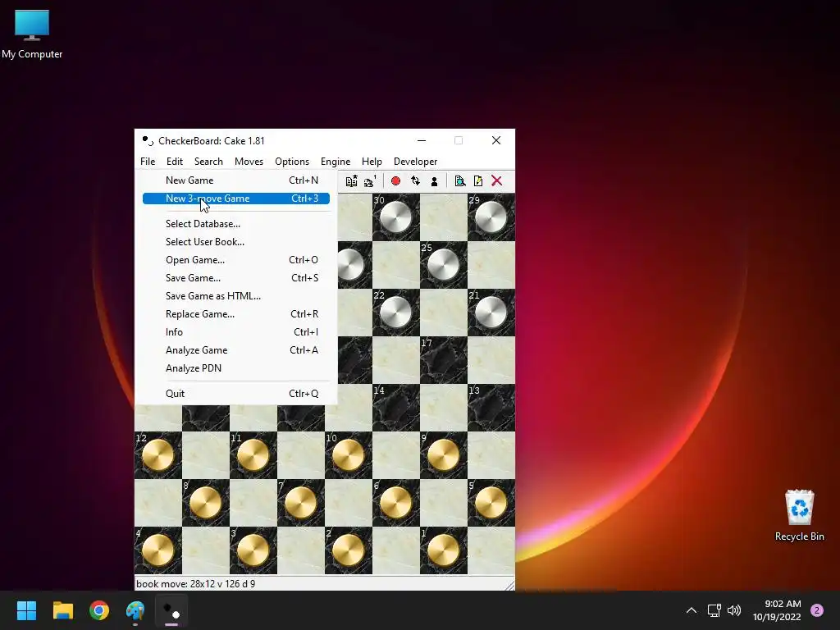Viewport: 840px width, 630px height.
Task: Open volume control in system tray
Action: pos(734,610)
